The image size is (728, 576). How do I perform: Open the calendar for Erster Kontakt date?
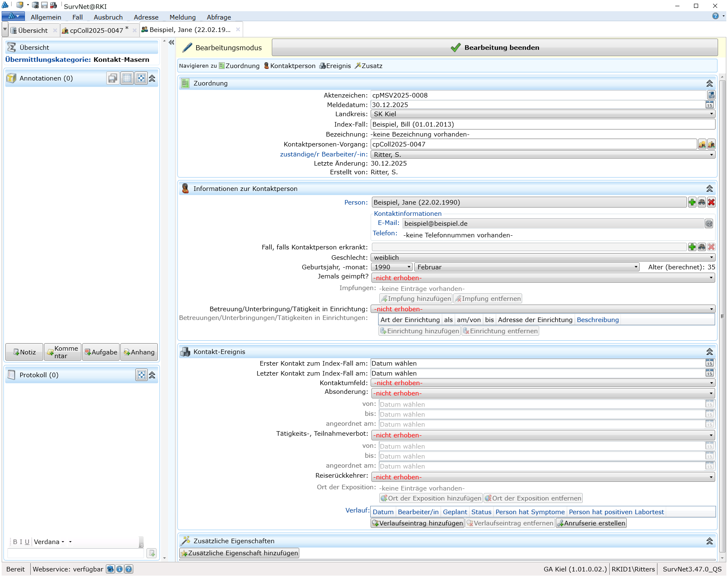710,364
